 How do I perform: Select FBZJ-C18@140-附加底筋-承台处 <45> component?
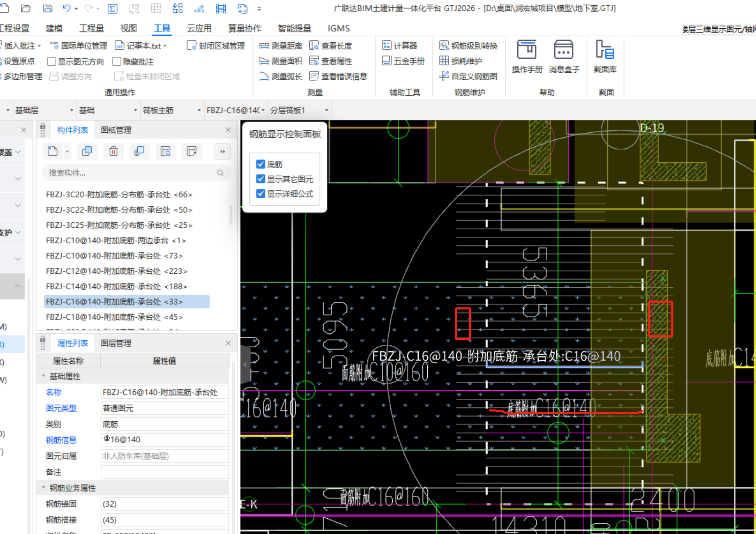114,317
